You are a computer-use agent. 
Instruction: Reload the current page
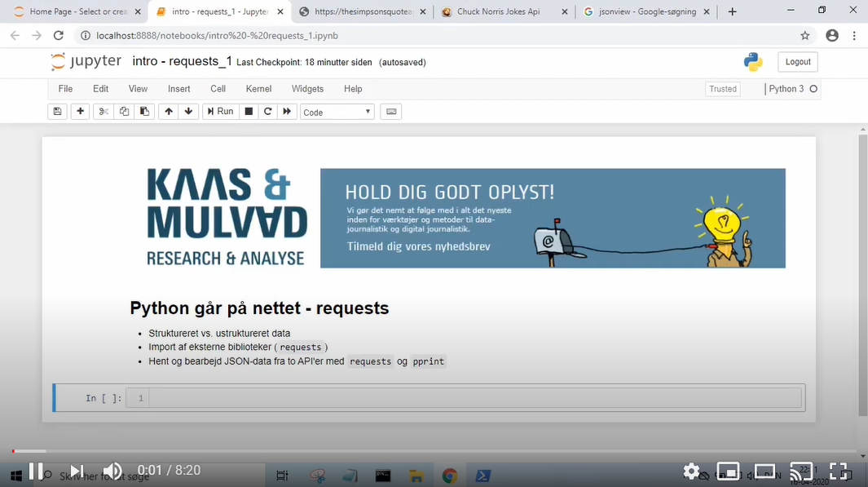pos(58,35)
